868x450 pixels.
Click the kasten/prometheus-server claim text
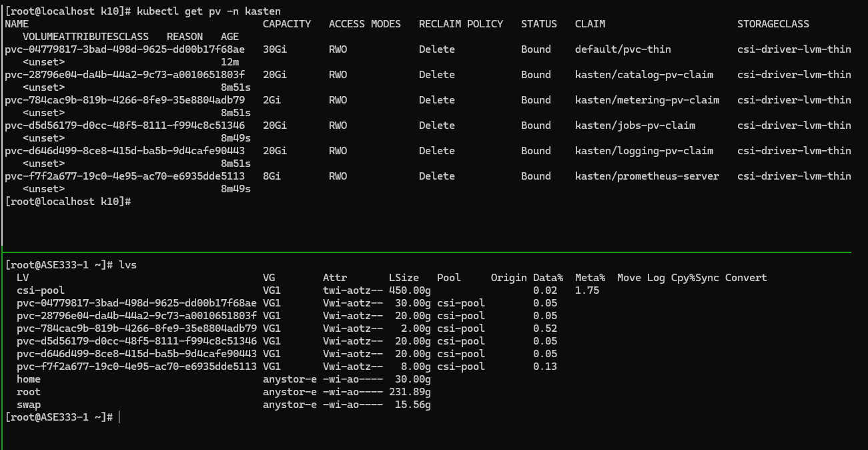click(x=646, y=176)
